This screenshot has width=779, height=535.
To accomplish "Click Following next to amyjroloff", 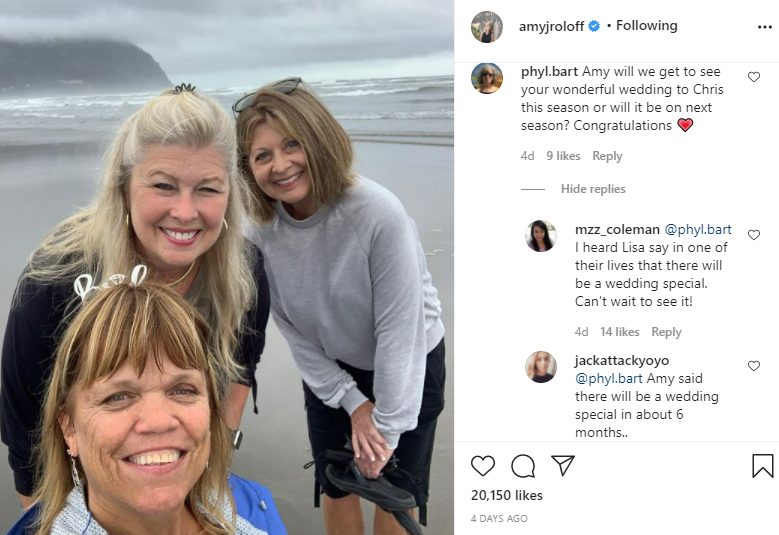I will click(646, 26).
